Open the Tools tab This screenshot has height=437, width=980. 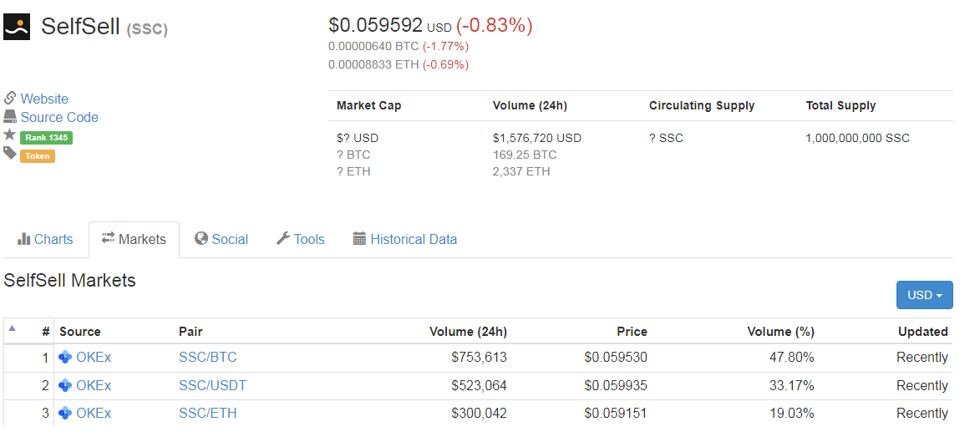(x=300, y=240)
